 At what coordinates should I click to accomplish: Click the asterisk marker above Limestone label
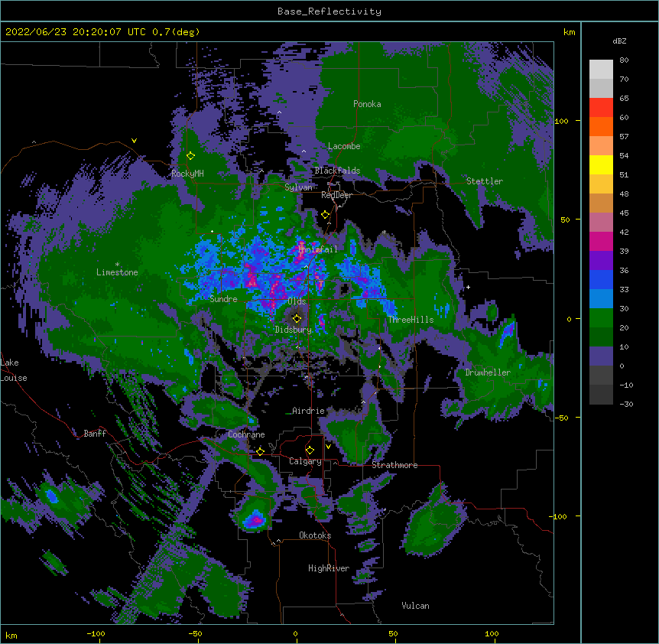point(117,265)
